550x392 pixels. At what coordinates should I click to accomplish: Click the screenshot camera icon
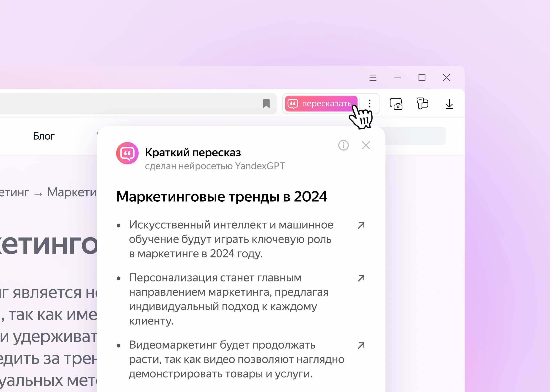pos(396,104)
